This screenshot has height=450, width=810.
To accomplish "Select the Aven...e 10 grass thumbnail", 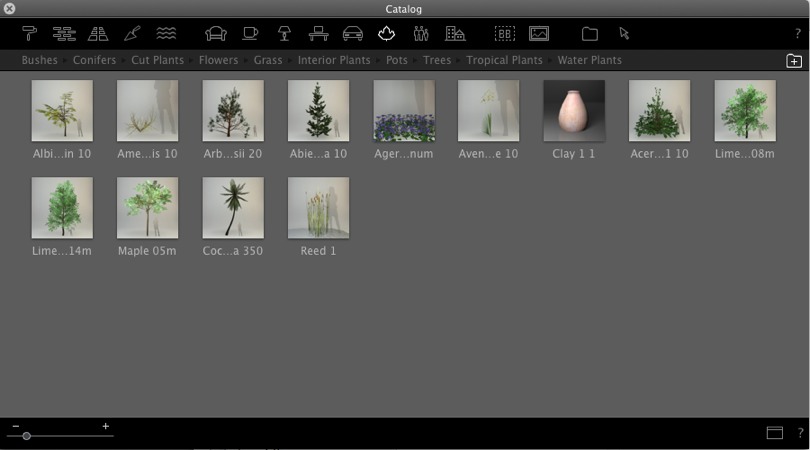I will [x=488, y=111].
